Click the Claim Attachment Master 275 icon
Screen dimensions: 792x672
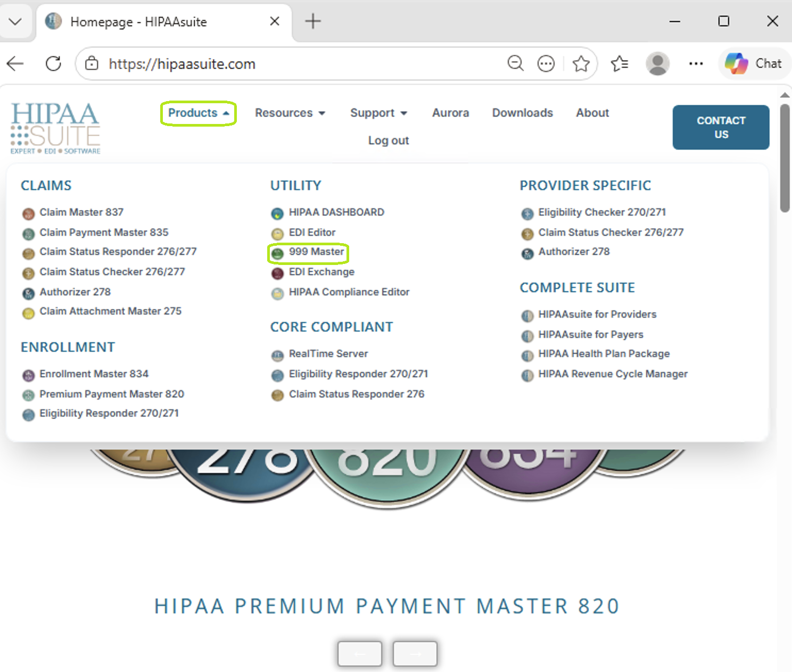pyautogui.click(x=28, y=313)
